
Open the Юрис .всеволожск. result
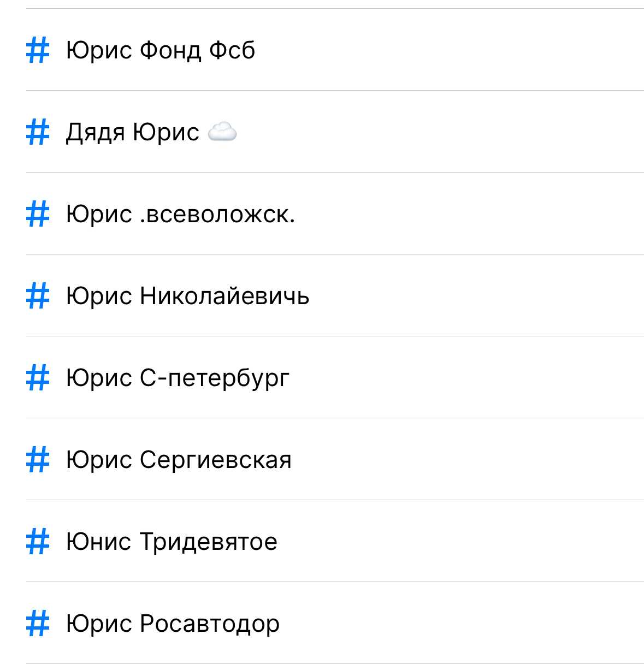tap(180, 214)
